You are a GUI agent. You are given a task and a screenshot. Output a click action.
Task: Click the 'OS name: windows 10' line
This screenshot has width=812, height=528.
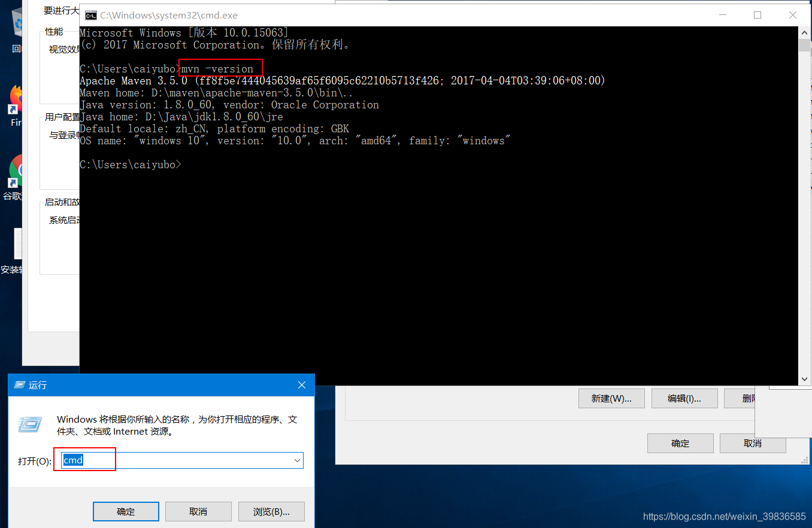pyautogui.click(x=295, y=141)
